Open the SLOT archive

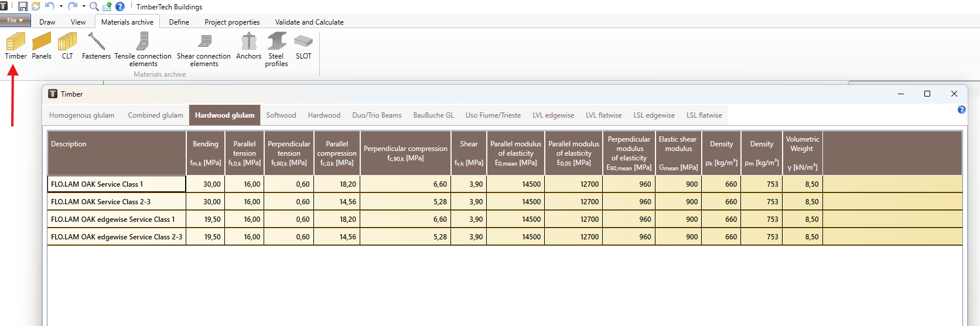coord(303,46)
